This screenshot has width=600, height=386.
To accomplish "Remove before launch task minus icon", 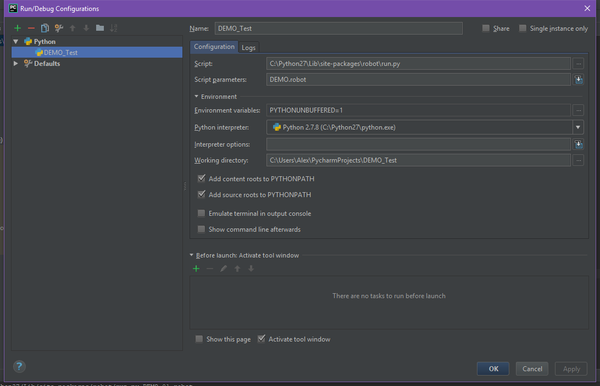I will (210, 269).
